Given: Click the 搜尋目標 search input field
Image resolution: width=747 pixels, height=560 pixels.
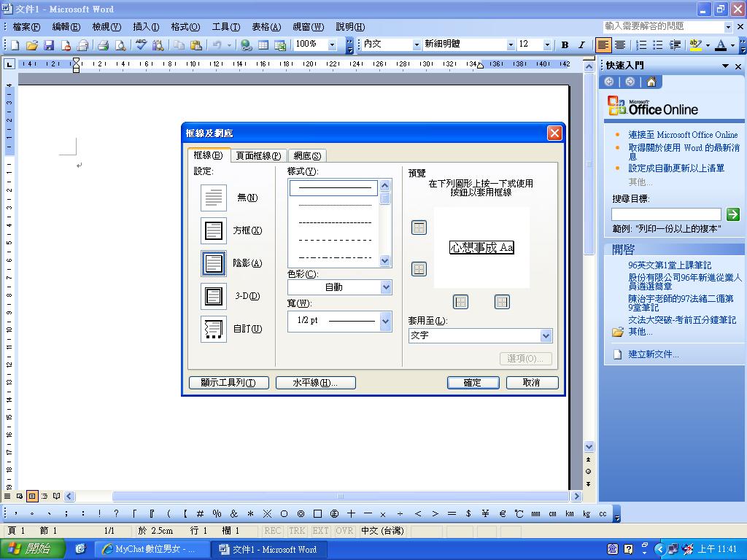Looking at the screenshot, I should pos(666,214).
